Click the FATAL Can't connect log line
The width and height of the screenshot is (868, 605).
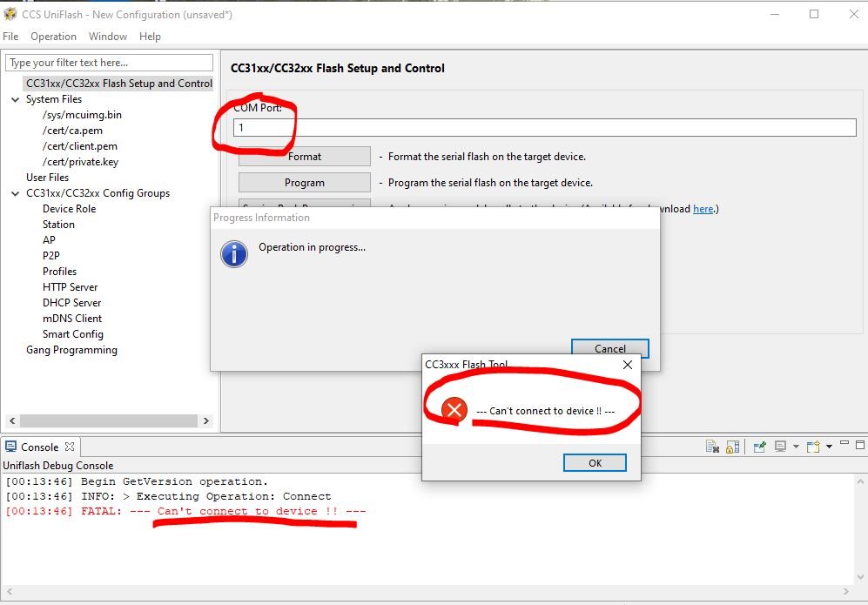[x=185, y=511]
